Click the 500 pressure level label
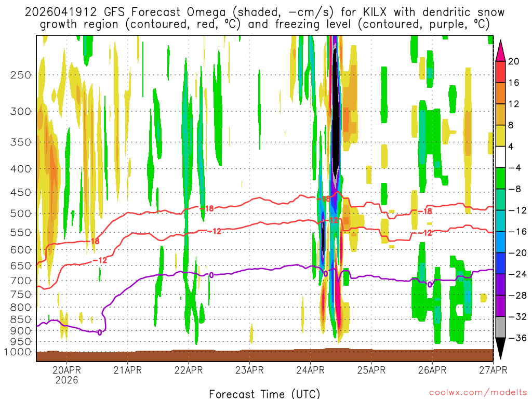Image resolution: width=532 pixels, height=399 pixels. pyautogui.click(x=21, y=214)
